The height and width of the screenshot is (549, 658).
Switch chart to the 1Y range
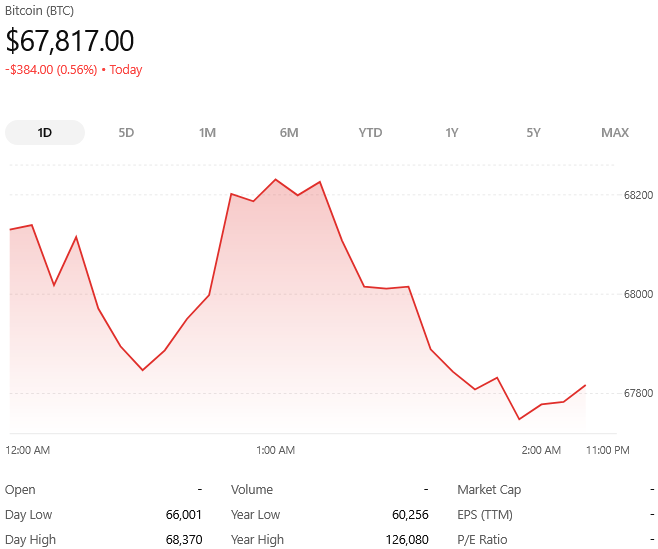coord(452,133)
